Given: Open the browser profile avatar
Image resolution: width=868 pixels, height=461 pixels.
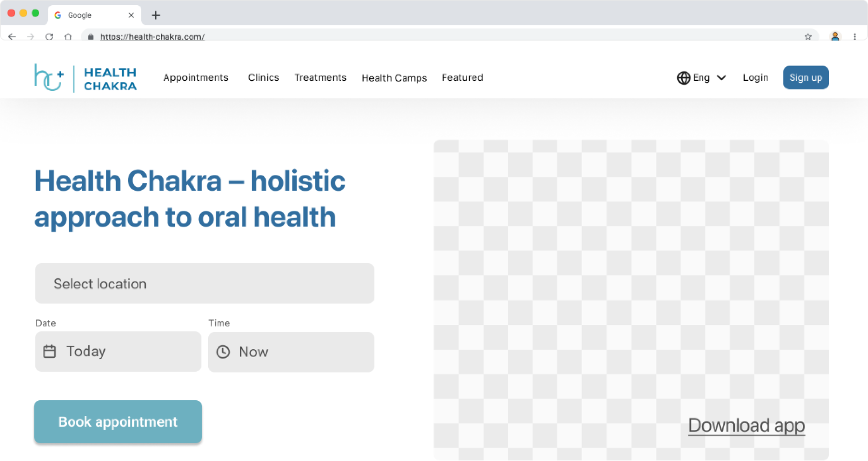Looking at the screenshot, I should [835, 36].
